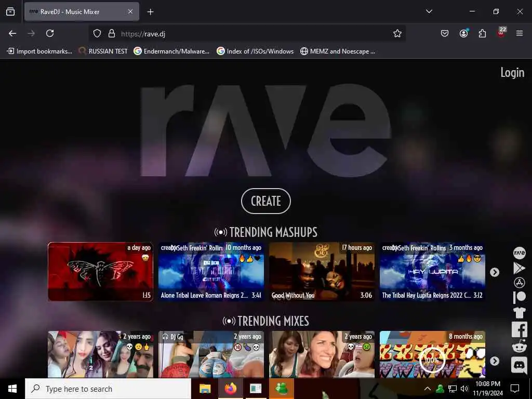Image resolution: width=532 pixels, height=399 pixels.
Task: Reload the current page
Action: coord(50,33)
